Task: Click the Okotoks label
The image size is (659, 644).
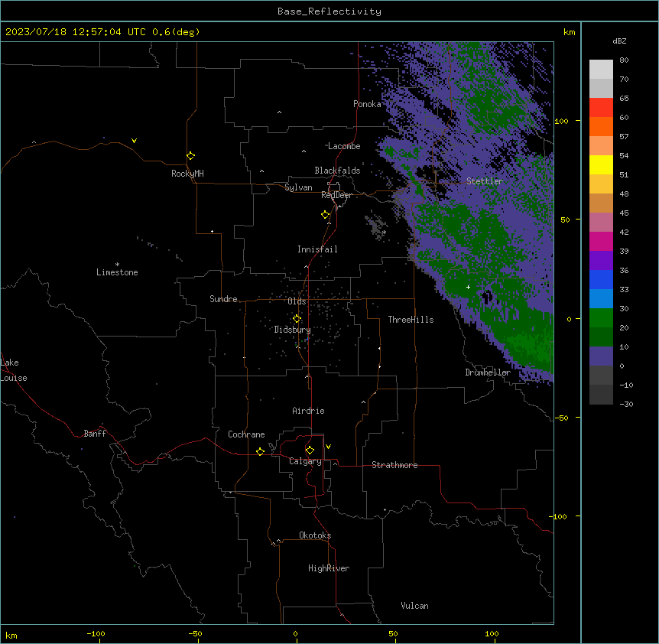Action: click(x=315, y=535)
